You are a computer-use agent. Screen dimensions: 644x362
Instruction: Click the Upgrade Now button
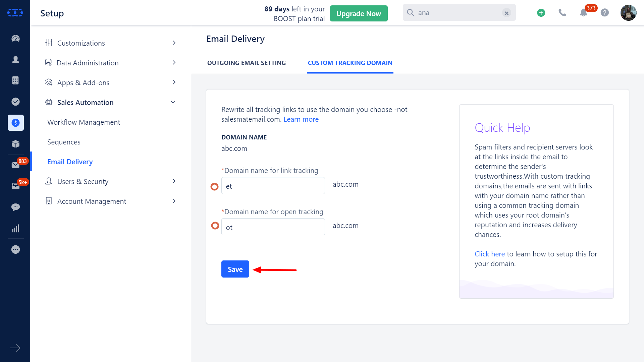pyautogui.click(x=359, y=13)
